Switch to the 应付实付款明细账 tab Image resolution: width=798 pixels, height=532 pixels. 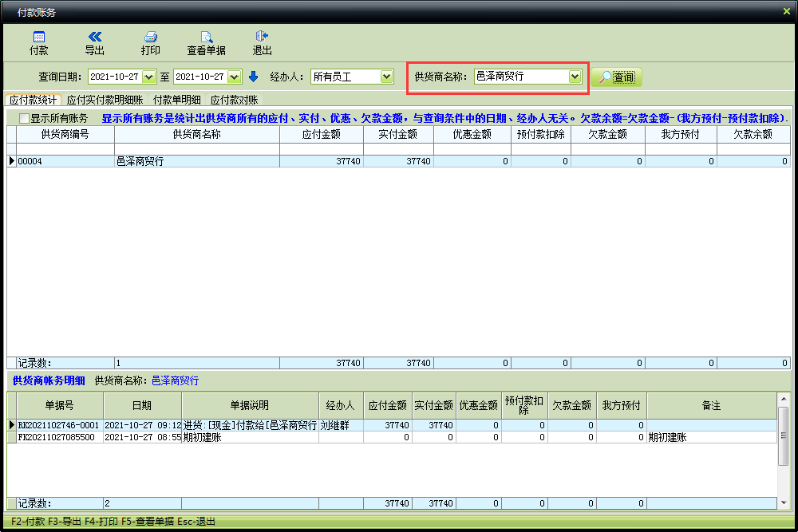pyautogui.click(x=105, y=100)
